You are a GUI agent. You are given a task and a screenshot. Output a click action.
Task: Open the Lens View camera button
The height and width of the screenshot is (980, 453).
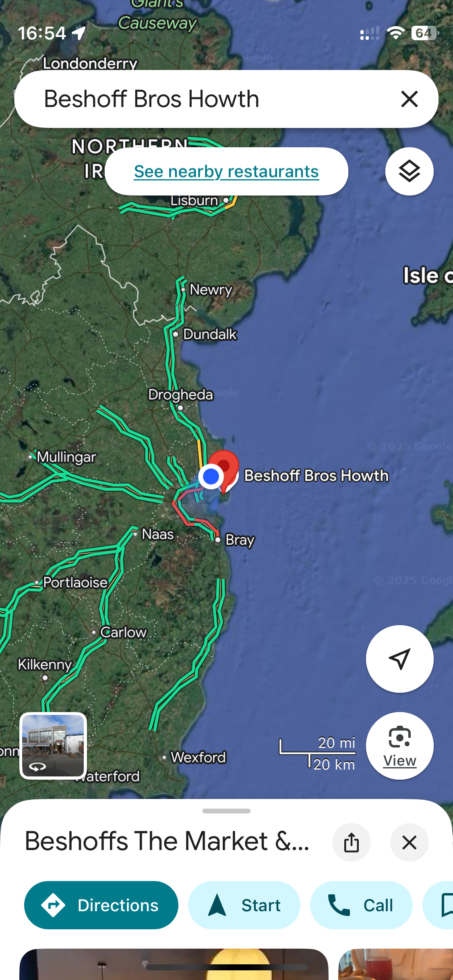tap(399, 746)
